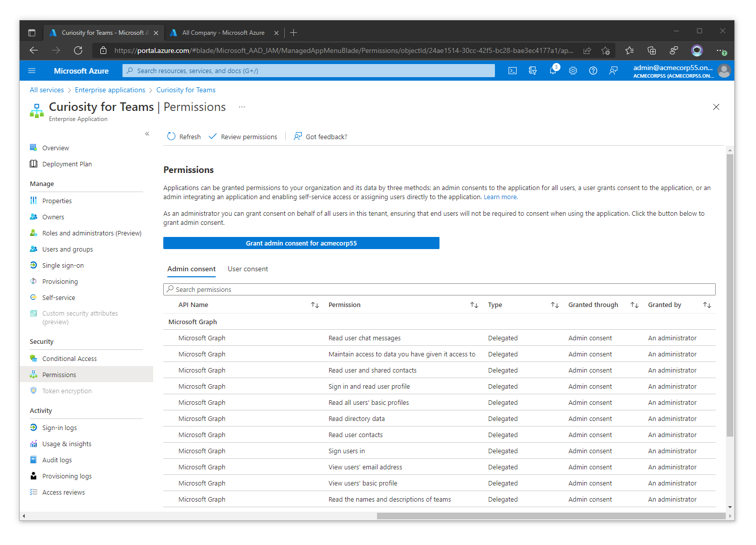
Task: Click the Refresh toolbar button
Action: [x=184, y=137]
